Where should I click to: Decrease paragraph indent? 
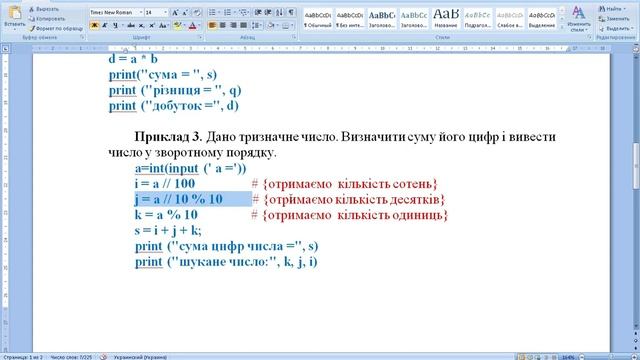click(x=258, y=13)
